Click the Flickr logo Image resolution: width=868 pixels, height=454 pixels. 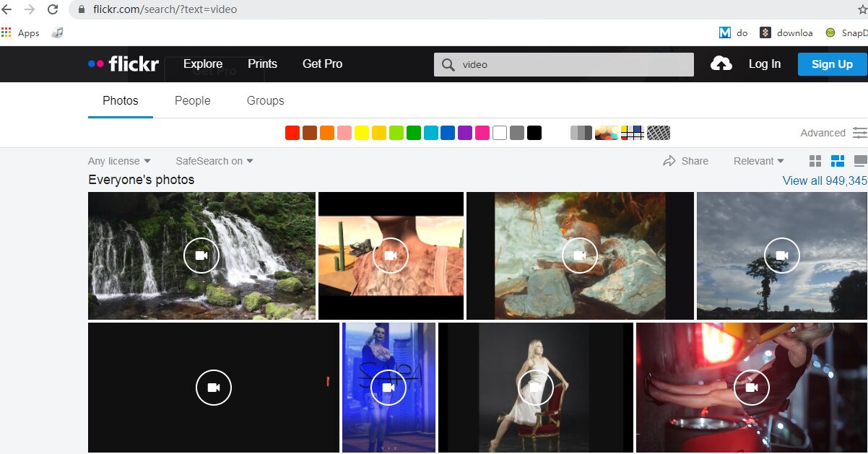pos(123,64)
